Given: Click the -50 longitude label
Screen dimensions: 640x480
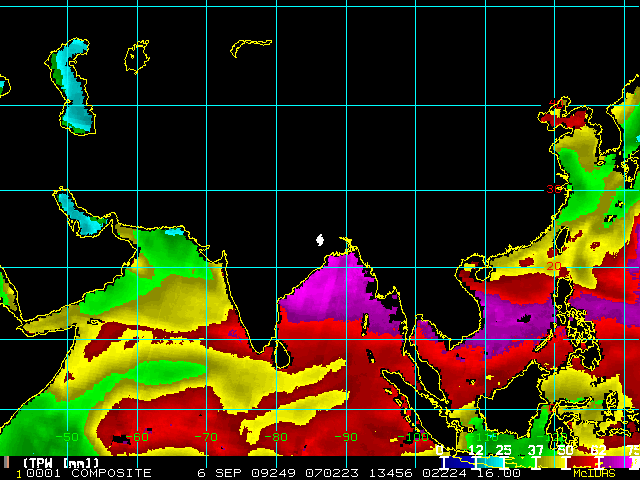Looking at the screenshot, I should coord(67,437).
